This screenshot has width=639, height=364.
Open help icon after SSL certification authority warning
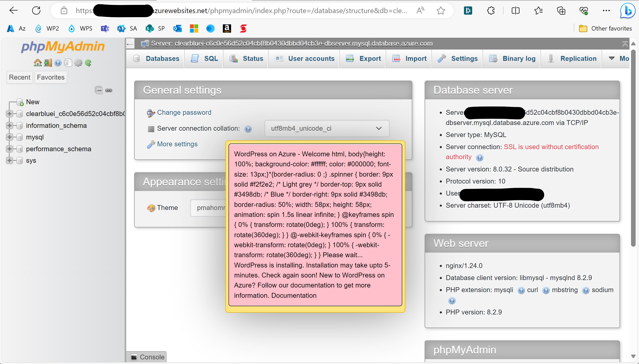[x=480, y=157]
